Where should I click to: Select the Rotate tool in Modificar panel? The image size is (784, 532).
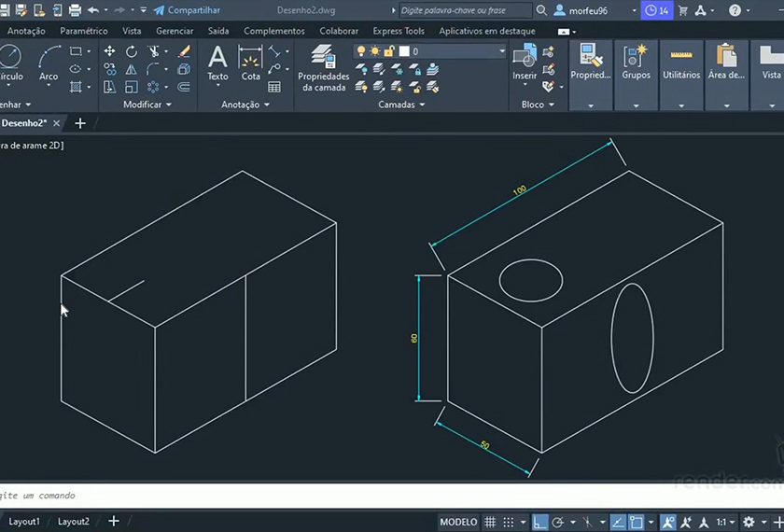click(x=132, y=51)
